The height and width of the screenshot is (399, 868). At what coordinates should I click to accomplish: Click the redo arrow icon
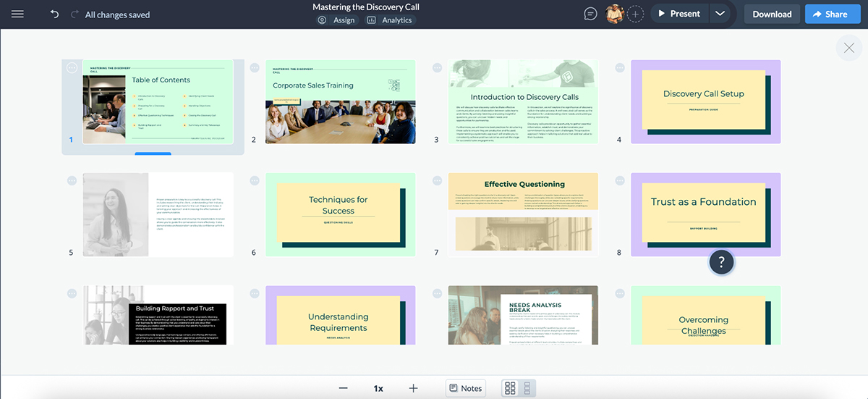point(75,14)
